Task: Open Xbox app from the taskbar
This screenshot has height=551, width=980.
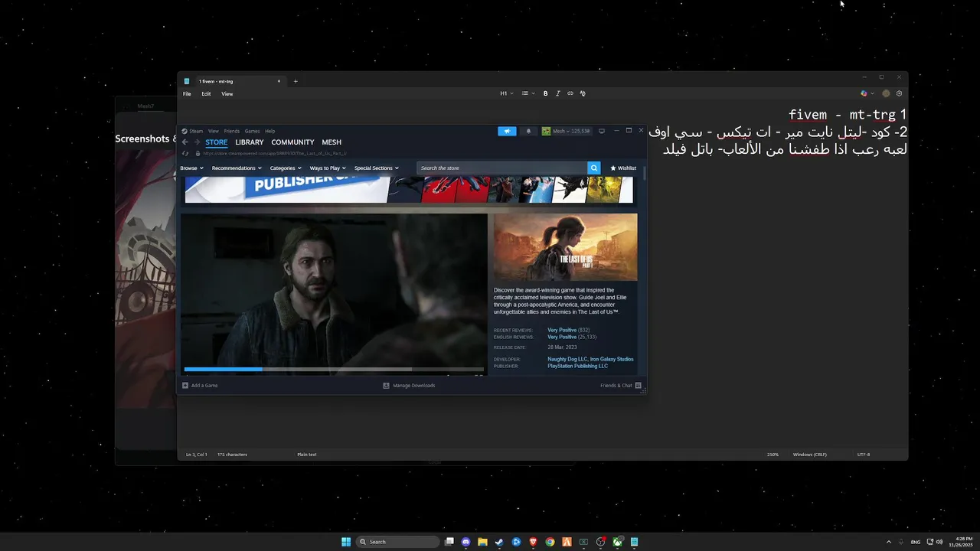Action: click(617, 542)
